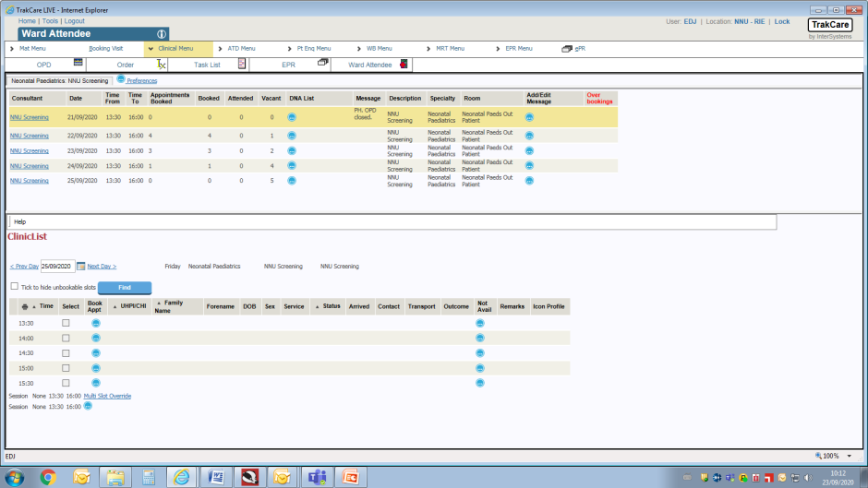868x488 pixels.
Task: Click the Not Avail icon for 14:30 slot
Action: [x=479, y=353]
